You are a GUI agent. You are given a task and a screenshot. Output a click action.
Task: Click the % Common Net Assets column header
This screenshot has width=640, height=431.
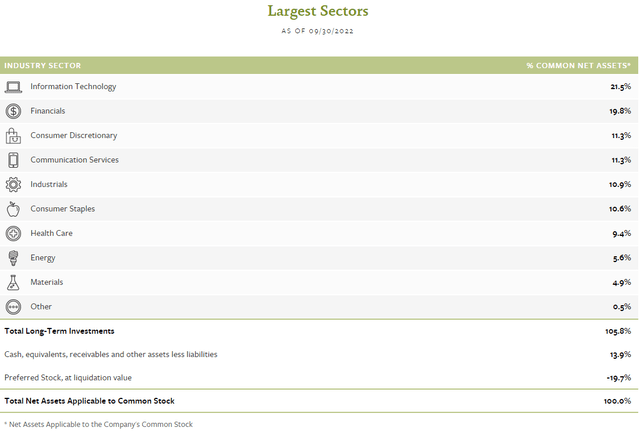[578, 66]
